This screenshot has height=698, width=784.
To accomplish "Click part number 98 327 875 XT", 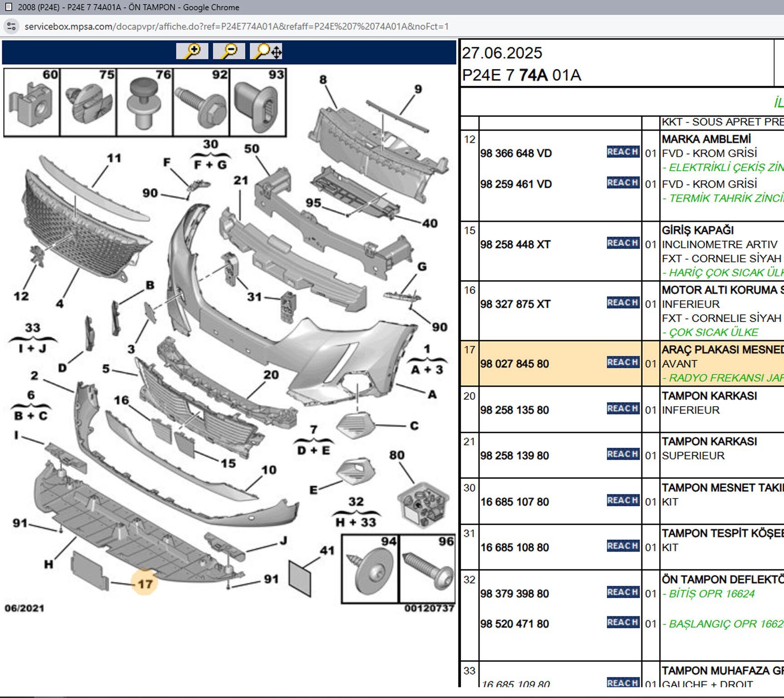I will tap(515, 304).
